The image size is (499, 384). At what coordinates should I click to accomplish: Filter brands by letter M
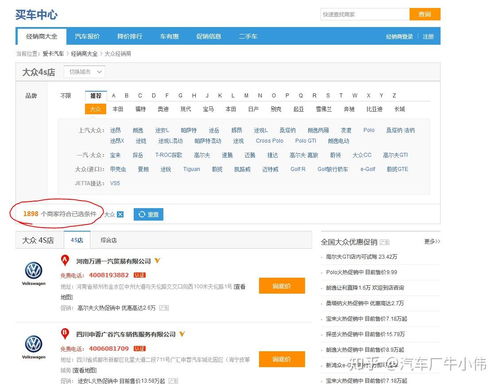pyautogui.click(x=246, y=96)
